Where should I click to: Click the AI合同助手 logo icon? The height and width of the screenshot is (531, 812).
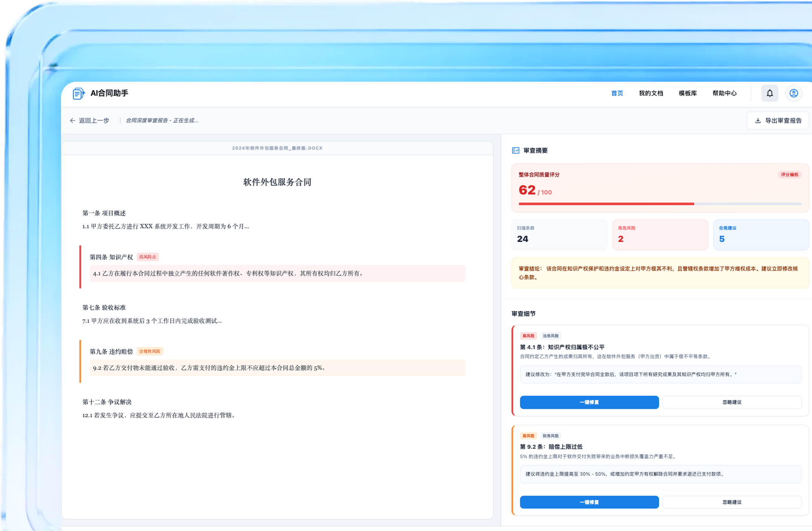point(78,93)
